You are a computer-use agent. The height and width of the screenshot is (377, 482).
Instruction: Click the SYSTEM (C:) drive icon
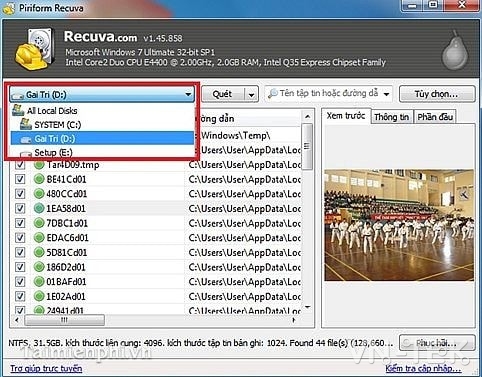[x=26, y=124]
